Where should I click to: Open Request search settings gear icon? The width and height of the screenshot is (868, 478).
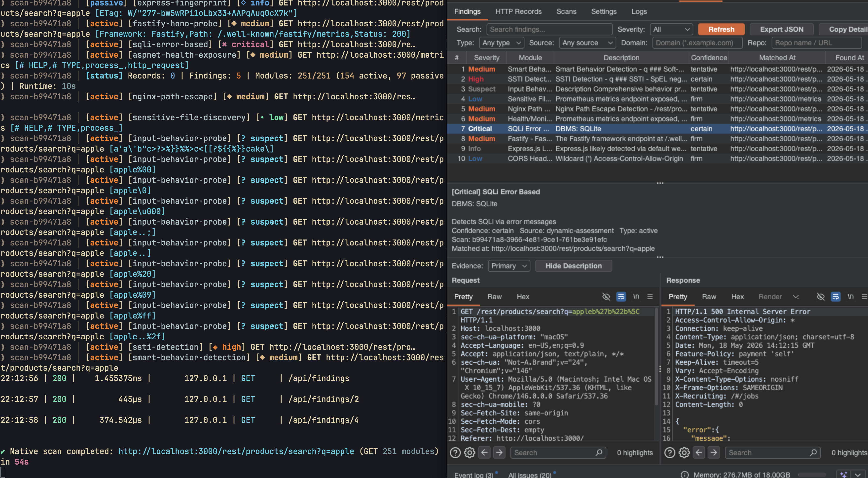470,452
